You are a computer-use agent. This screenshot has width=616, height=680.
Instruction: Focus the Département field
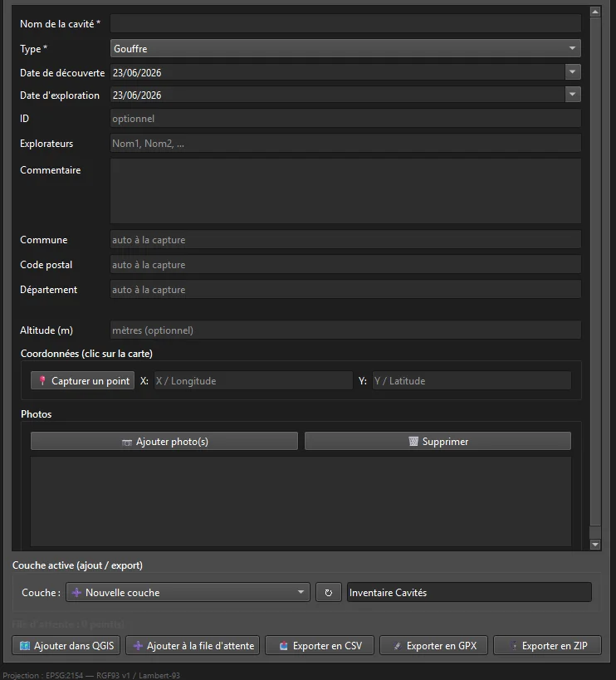tap(345, 289)
